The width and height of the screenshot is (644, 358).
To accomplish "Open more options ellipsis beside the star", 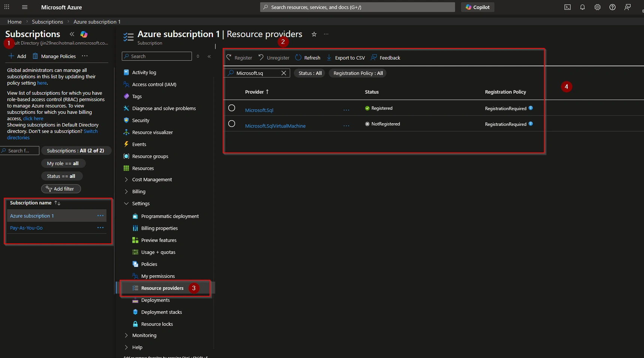I will (x=326, y=34).
